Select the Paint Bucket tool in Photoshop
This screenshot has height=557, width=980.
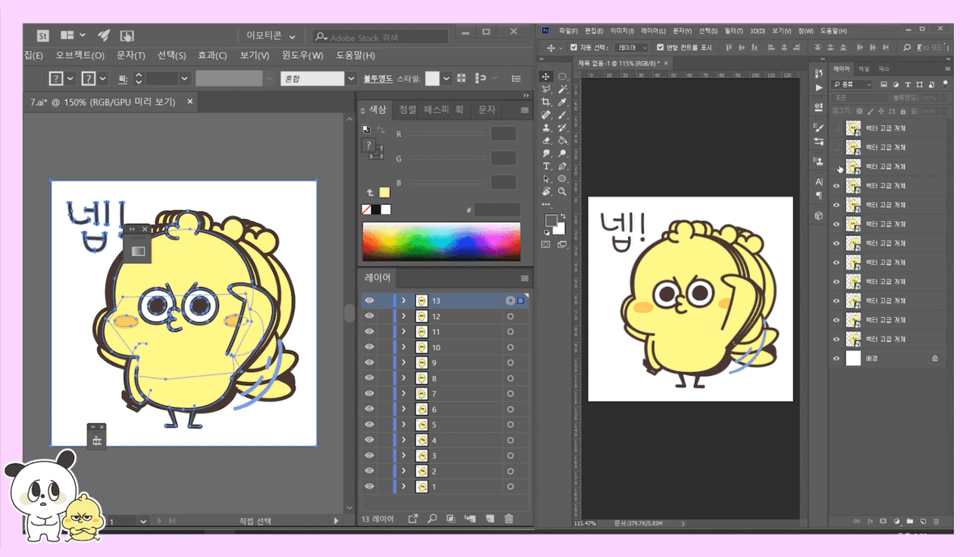562,141
